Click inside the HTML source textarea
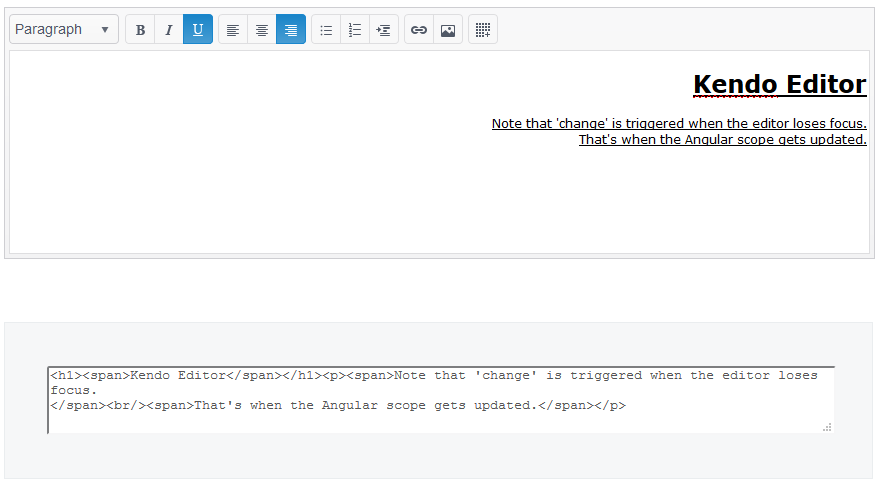 tap(441, 400)
